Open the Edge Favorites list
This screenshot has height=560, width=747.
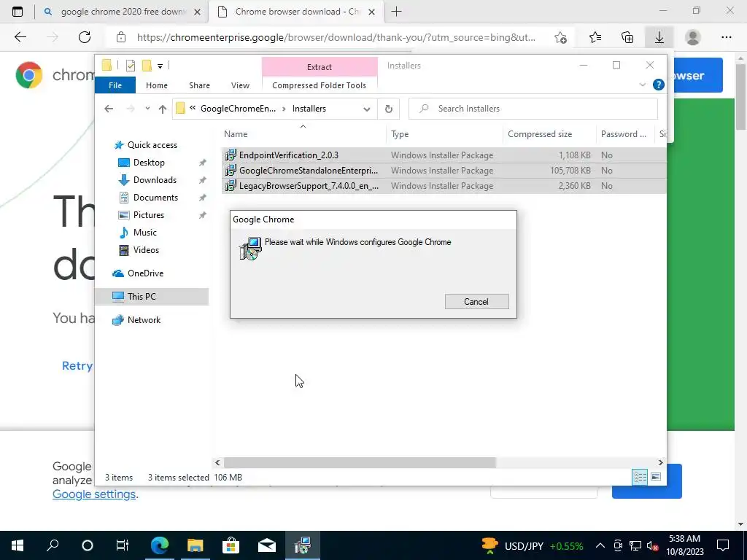595,37
